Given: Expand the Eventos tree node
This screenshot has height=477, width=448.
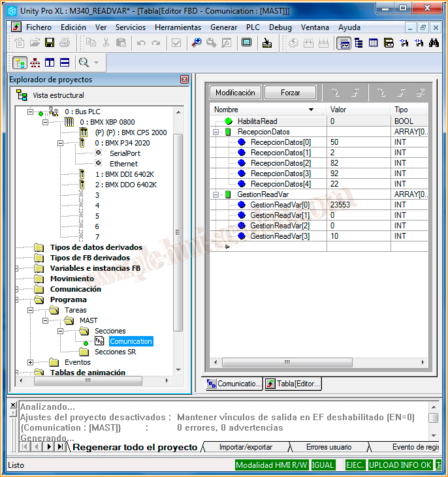Looking at the screenshot, I should (x=31, y=362).
